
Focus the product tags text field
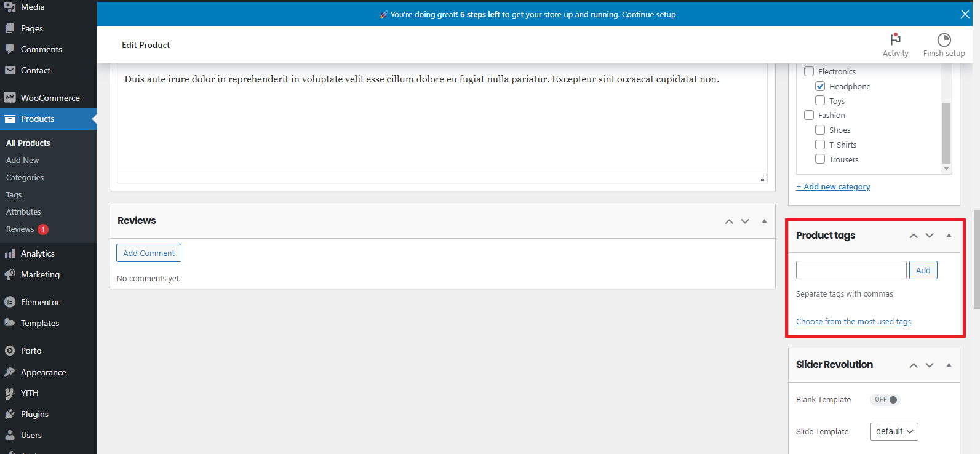[x=851, y=270]
